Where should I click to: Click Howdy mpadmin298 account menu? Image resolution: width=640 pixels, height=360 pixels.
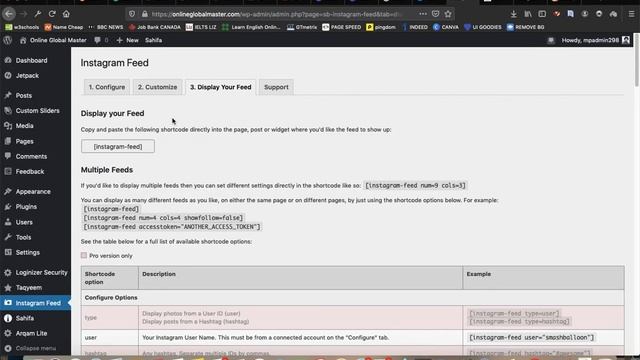(x=596, y=40)
